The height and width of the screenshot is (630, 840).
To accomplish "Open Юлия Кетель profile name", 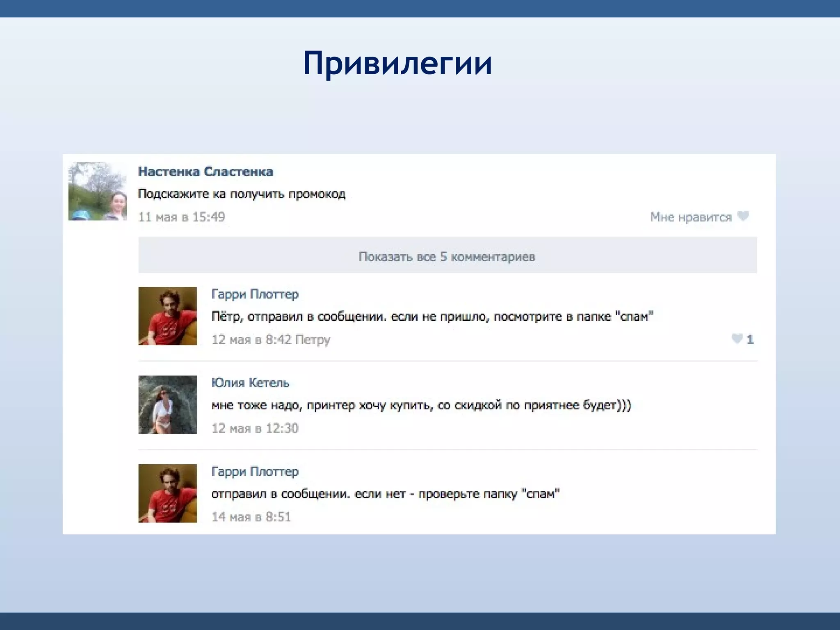I will 250,383.
